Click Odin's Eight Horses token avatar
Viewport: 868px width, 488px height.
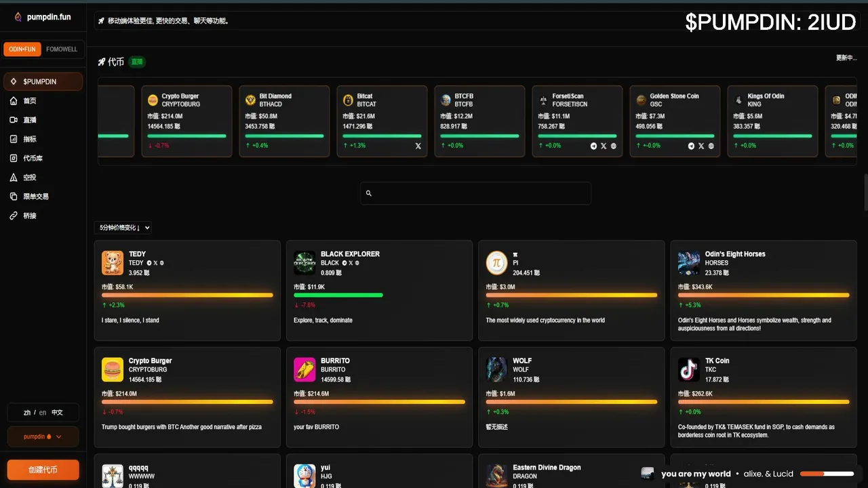click(689, 262)
